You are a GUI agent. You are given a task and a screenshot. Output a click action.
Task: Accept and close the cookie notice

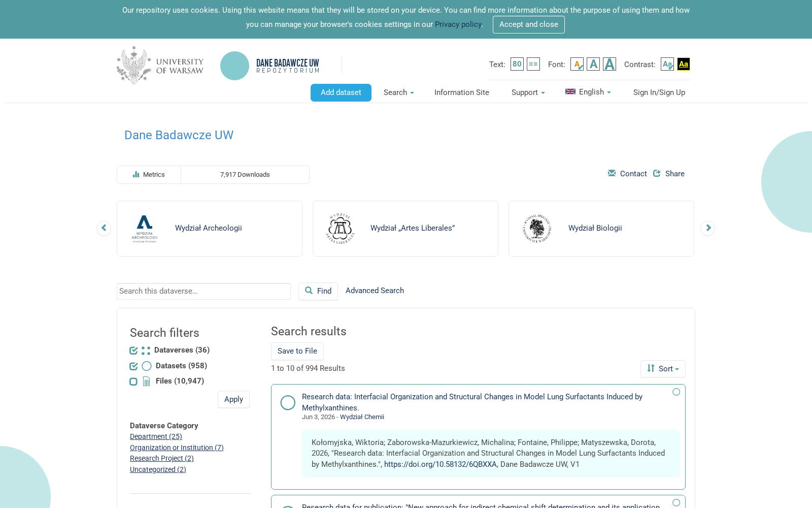(x=529, y=24)
